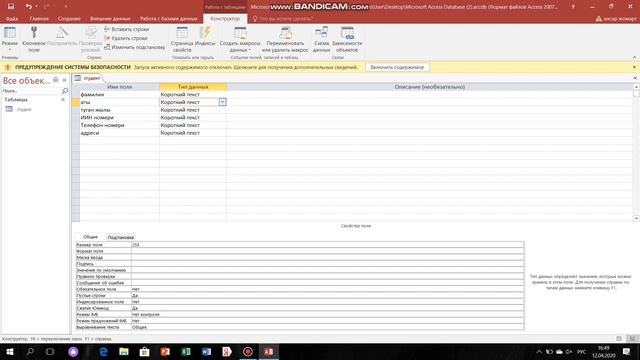Close the security warning bar
The width and height of the screenshot is (640, 360).
click(634, 67)
